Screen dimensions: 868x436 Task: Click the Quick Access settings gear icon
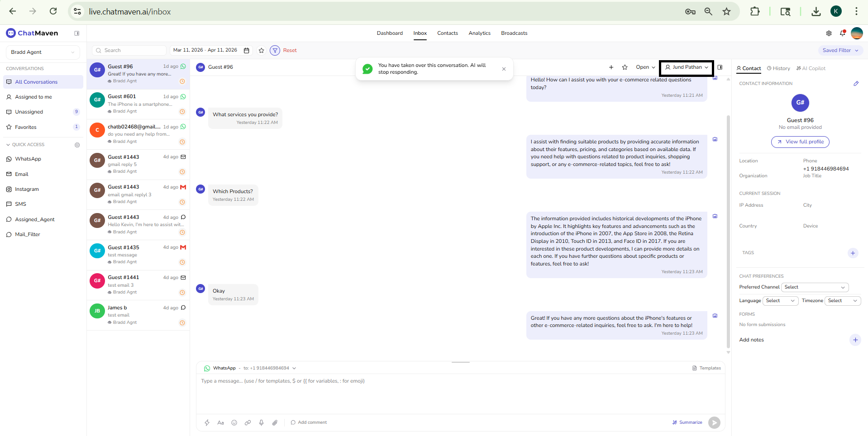(x=77, y=145)
